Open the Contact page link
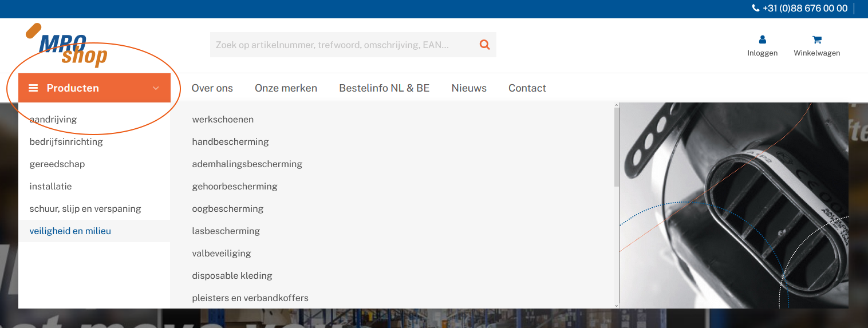 coord(527,88)
